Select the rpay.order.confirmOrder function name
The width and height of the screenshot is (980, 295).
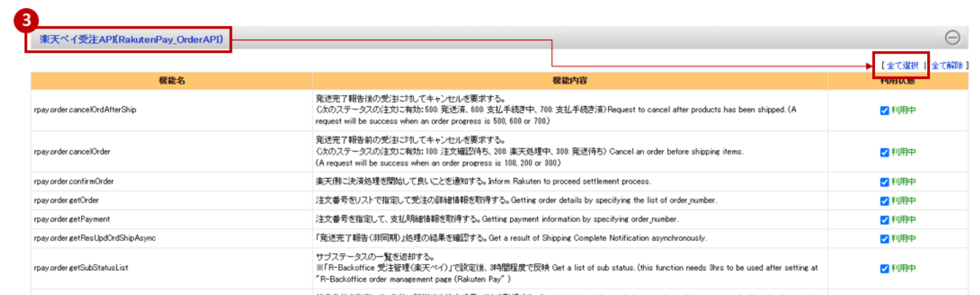[x=74, y=181]
